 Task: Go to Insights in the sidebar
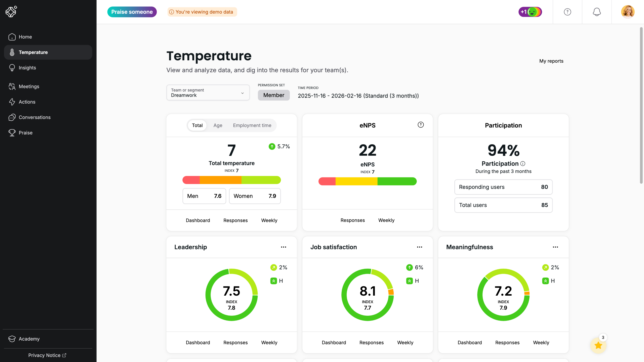27,68
